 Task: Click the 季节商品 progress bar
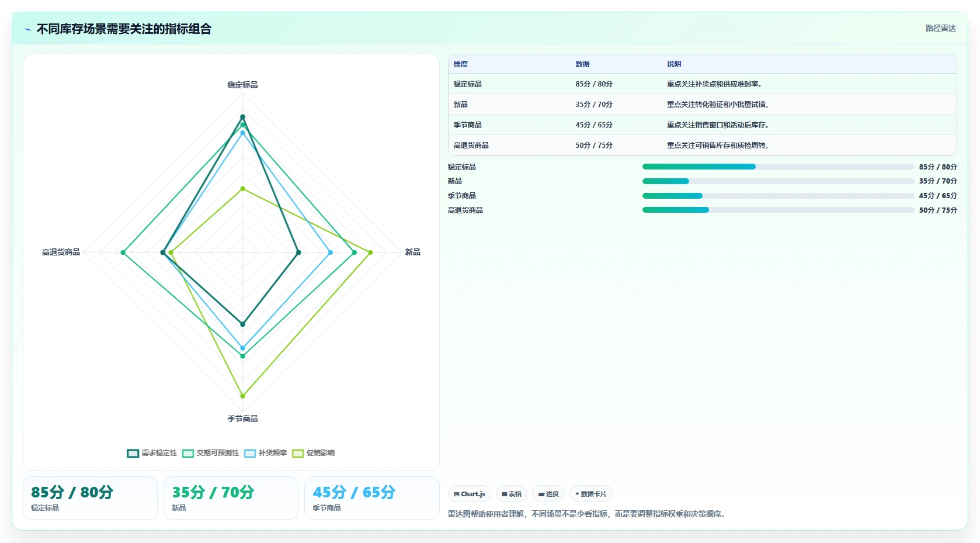[x=778, y=196]
